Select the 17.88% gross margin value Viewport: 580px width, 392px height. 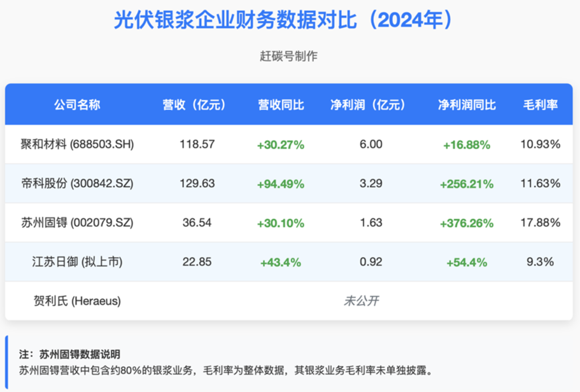tap(540, 223)
